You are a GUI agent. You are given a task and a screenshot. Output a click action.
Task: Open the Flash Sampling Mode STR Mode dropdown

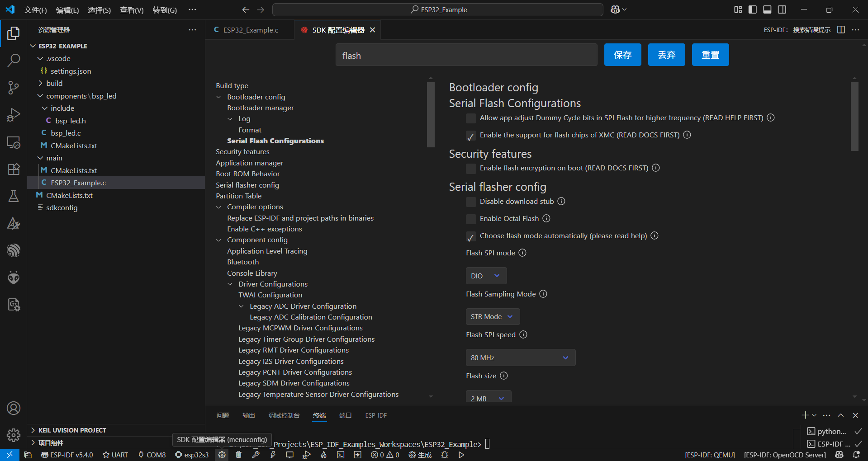[493, 316]
